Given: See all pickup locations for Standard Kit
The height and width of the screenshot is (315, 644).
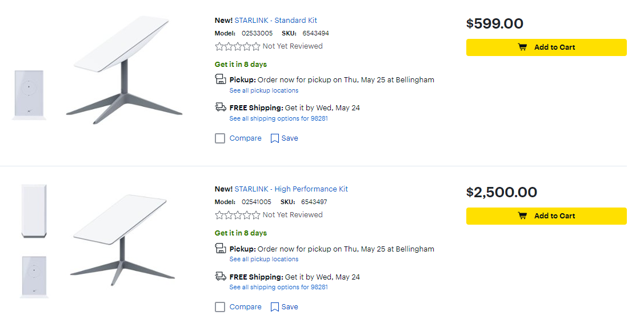Looking at the screenshot, I should coord(264,90).
